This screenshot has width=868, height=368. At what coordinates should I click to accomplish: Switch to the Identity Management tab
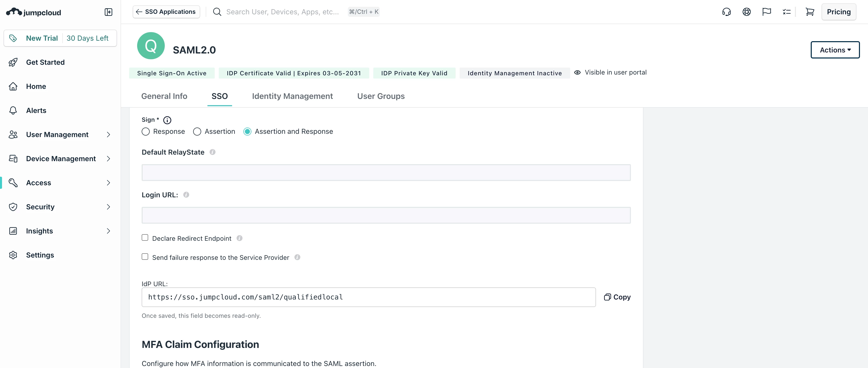293,96
